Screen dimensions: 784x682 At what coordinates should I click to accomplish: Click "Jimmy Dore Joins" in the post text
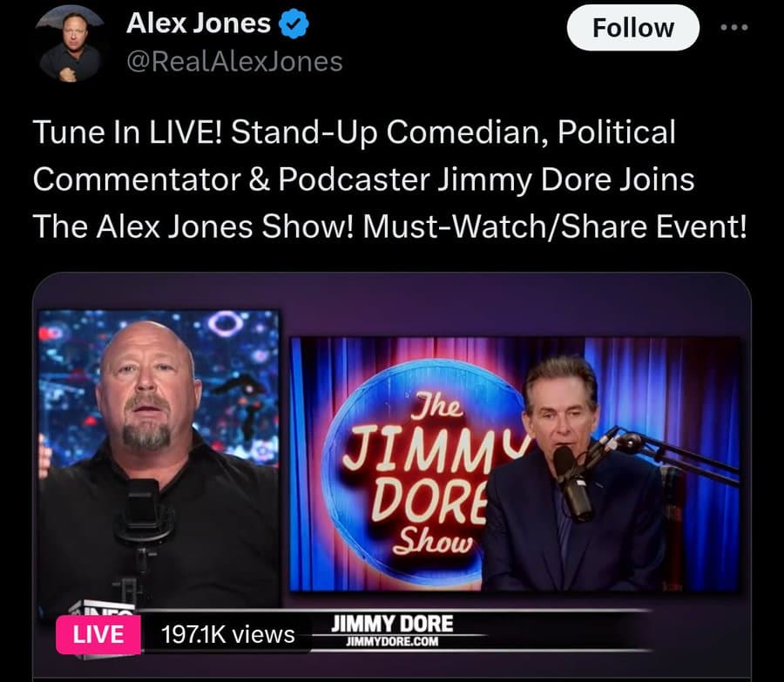tap(566, 179)
